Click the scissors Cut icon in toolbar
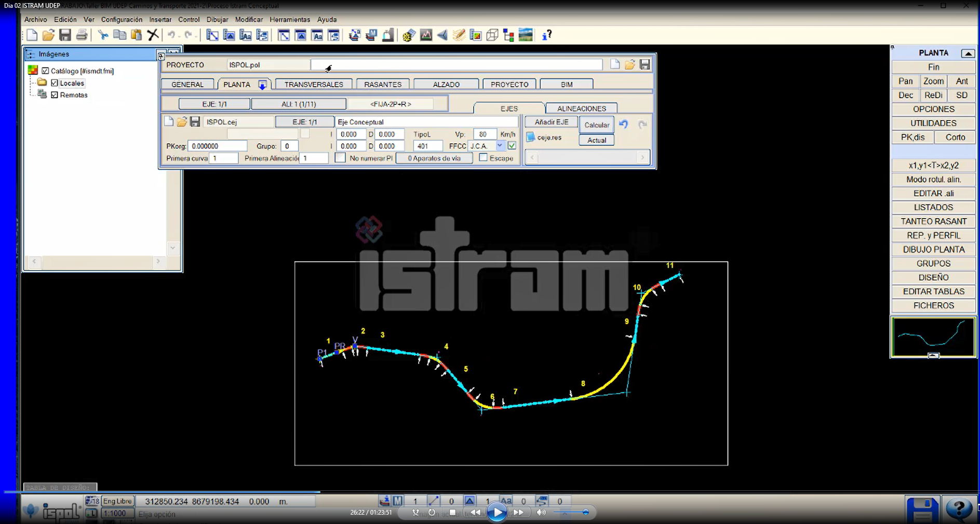Screen dimensions: 980x524 click(103, 35)
